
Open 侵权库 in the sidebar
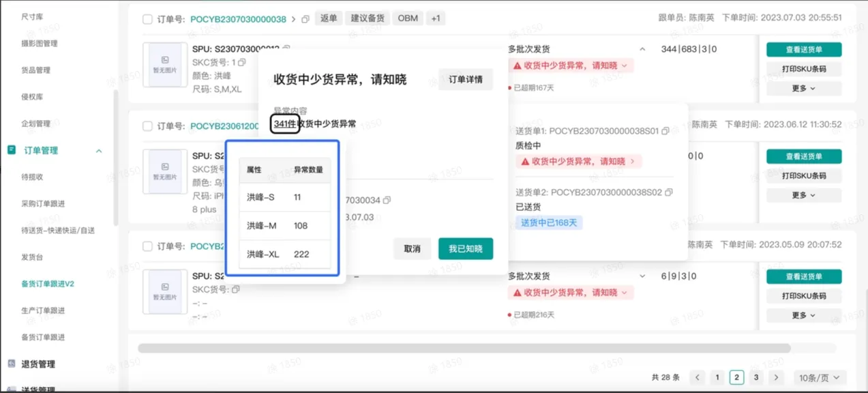(x=32, y=97)
